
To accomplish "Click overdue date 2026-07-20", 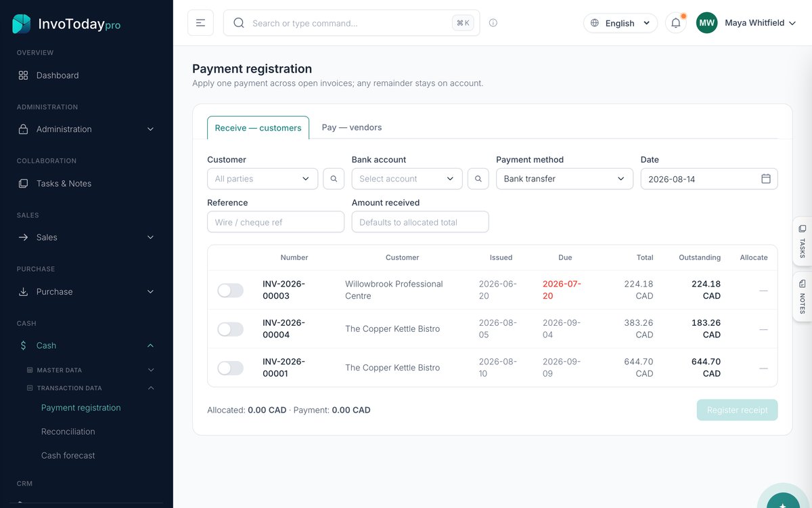I will pyautogui.click(x=562, y=290).
